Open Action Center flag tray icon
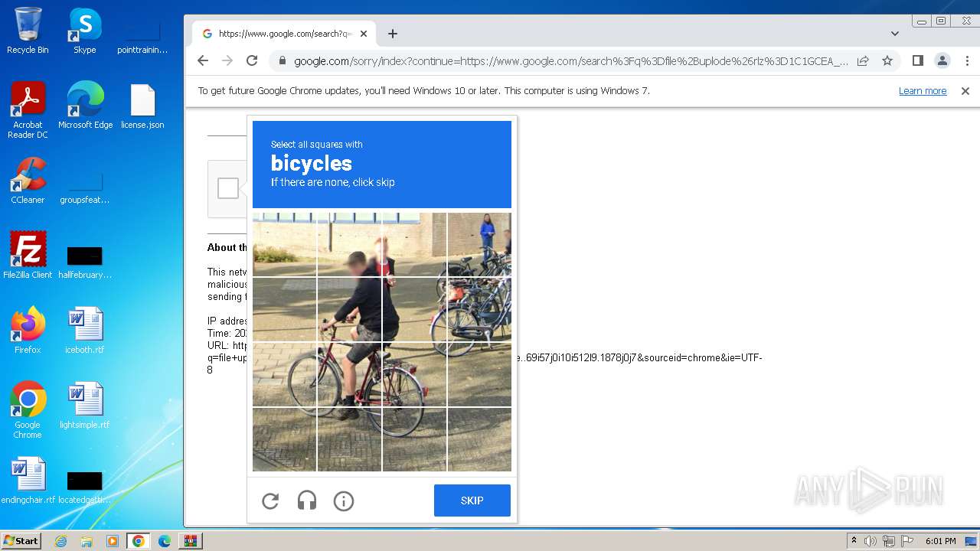Viewport: 980px width, 551px height. 906,541
